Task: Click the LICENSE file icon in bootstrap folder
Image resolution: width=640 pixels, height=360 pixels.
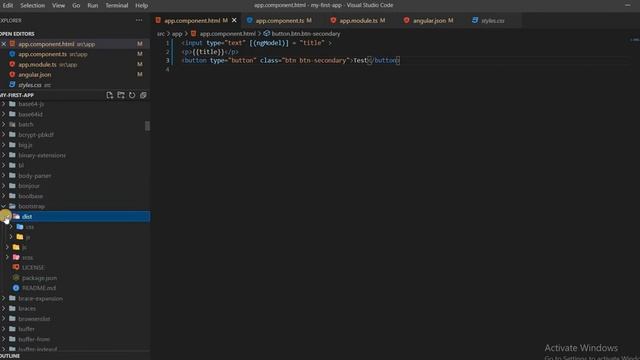Action: click(16, 267)
